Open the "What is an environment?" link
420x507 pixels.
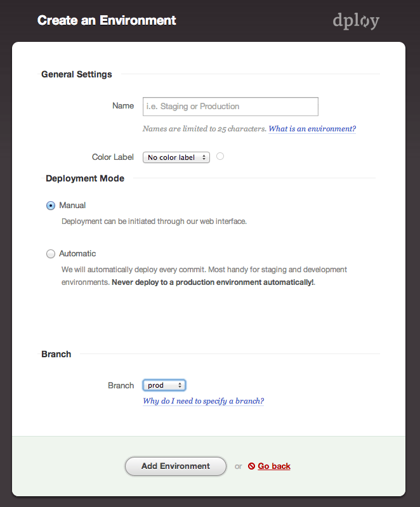[x=312, y=129]
